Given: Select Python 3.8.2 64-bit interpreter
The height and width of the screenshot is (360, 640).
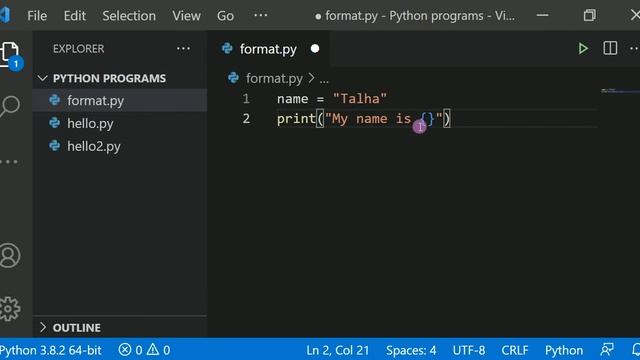Looking at the screenshot, I should pos(51,350).
